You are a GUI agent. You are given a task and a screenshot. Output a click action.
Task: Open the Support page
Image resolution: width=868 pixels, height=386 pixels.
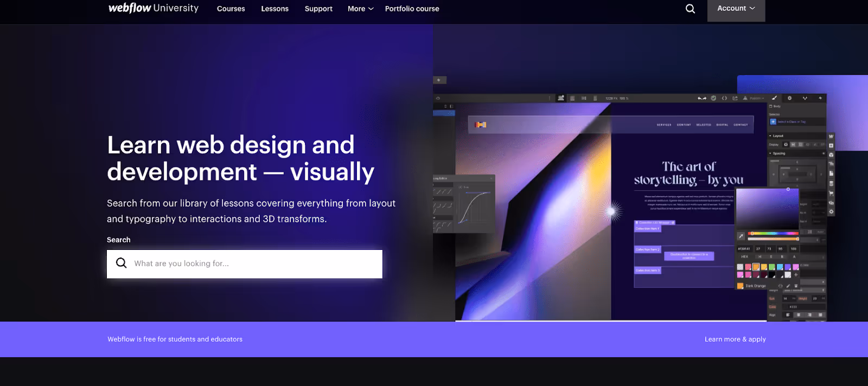point(318,9)
